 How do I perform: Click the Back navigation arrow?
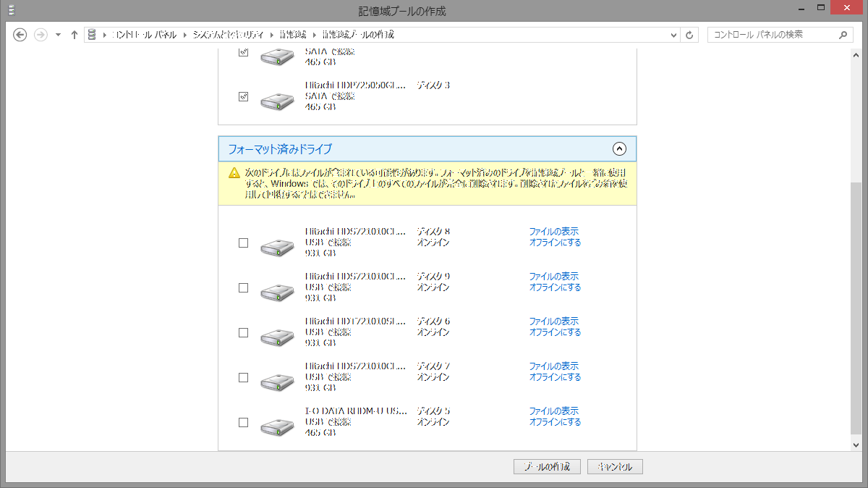[x=20, y=35]
